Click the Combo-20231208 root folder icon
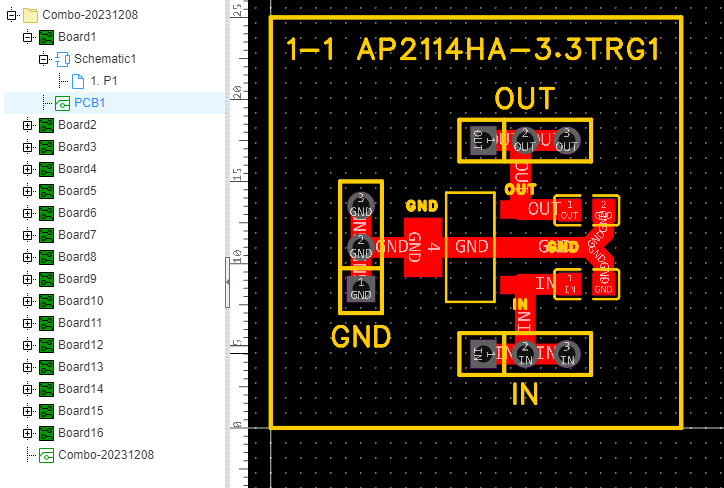This screenshot has width=724, height=488. coord(30,15)
